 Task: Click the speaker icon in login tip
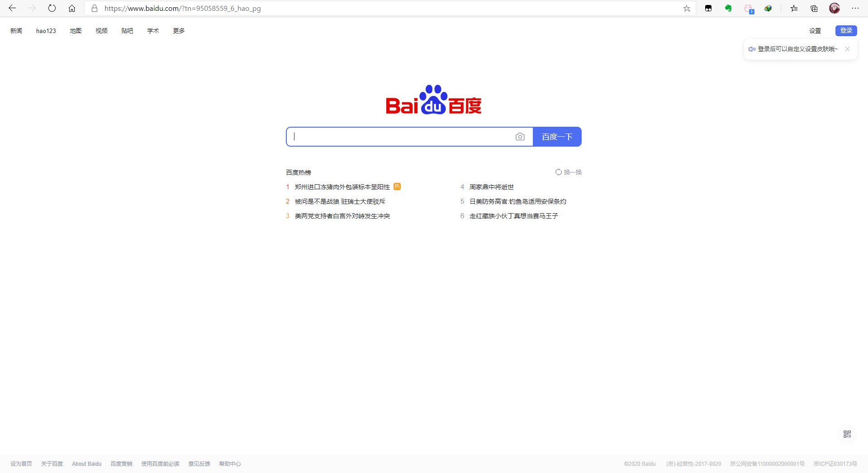coord(752,49)
